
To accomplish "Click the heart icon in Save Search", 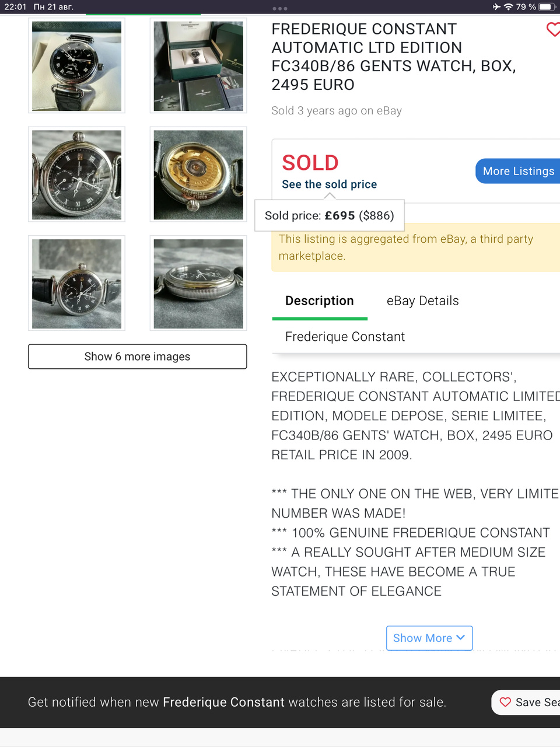I will [505, 702].
